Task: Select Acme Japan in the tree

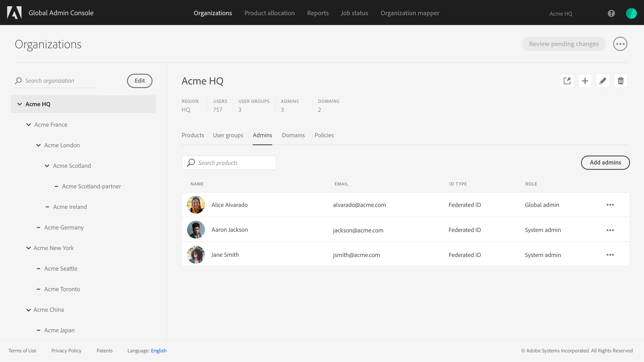Action: click(59, 330)
